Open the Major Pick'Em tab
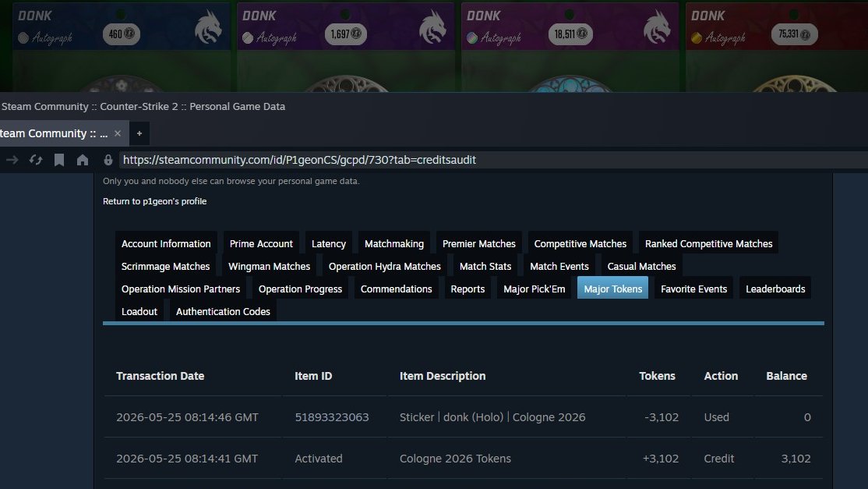 tap(535, 289)
